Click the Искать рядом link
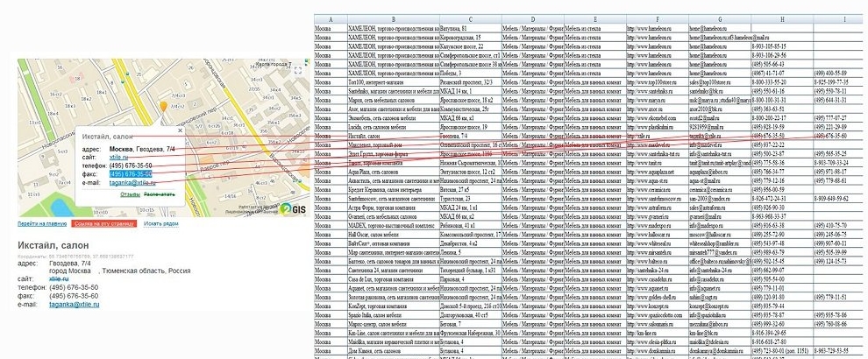 point(159,224)
